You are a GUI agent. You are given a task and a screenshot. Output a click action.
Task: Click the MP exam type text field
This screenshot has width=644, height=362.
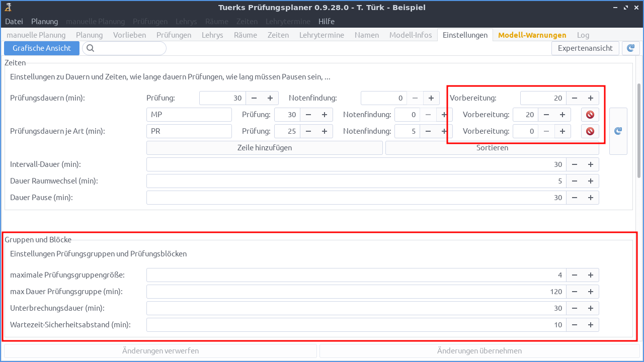pyautogui.click(x=189, y=115)
